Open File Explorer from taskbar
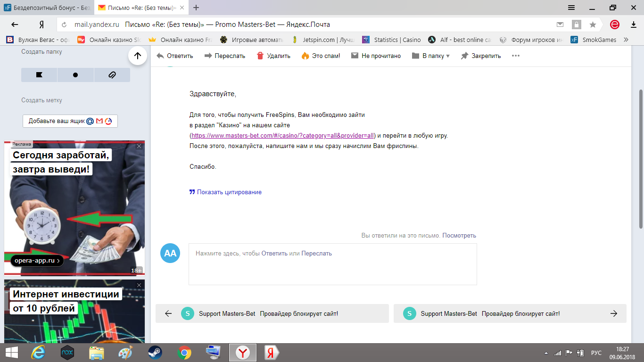 tap(97, 353)
